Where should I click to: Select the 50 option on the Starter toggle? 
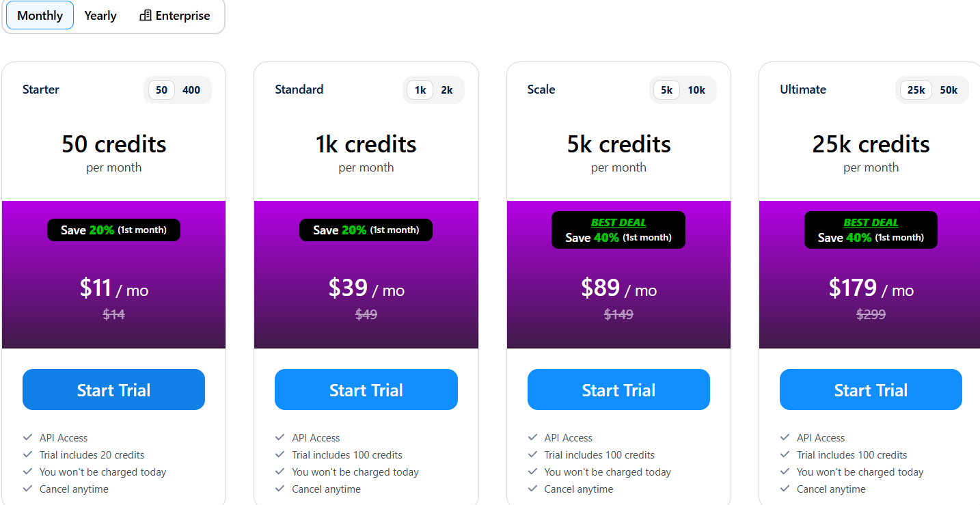[161, 90]
